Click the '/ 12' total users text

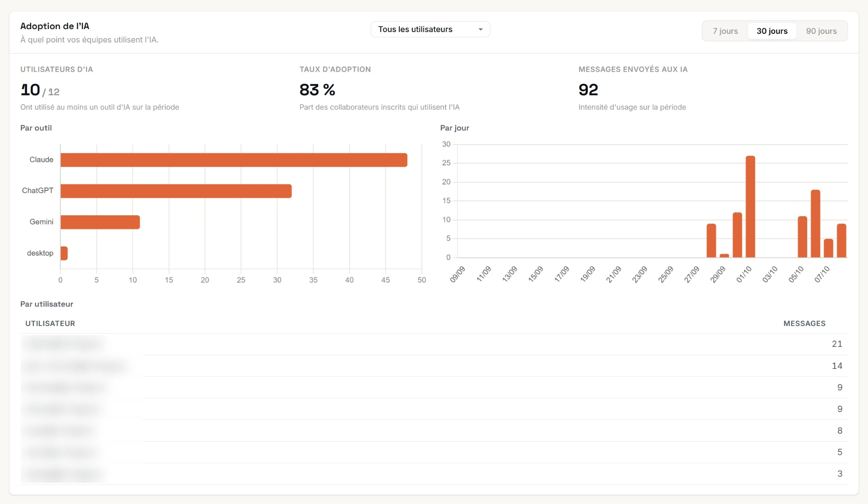[x=51, y=92]
